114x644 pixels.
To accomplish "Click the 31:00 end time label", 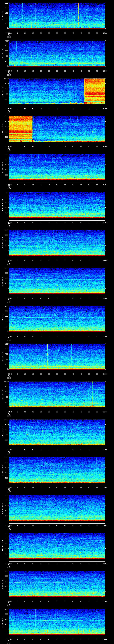I will coord(105,639).
